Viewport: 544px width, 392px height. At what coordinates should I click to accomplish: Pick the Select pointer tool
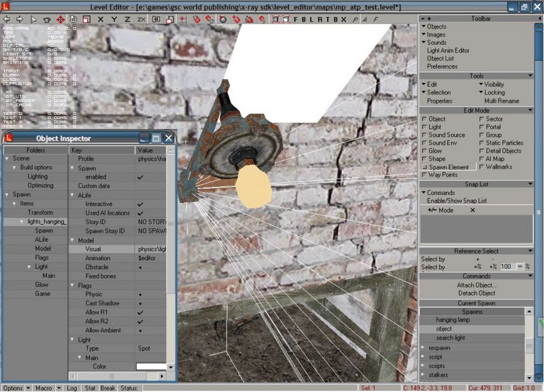coord(33,20)
